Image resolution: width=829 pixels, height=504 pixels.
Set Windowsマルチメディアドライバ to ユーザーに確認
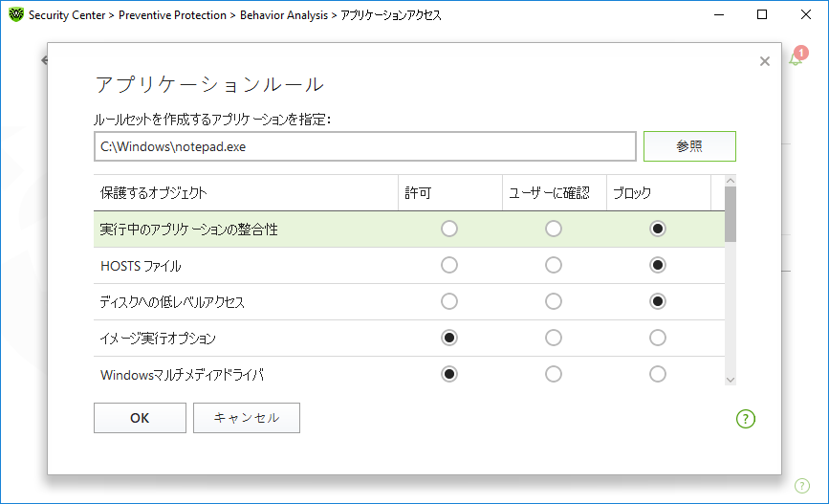click(x=554, y=374)
